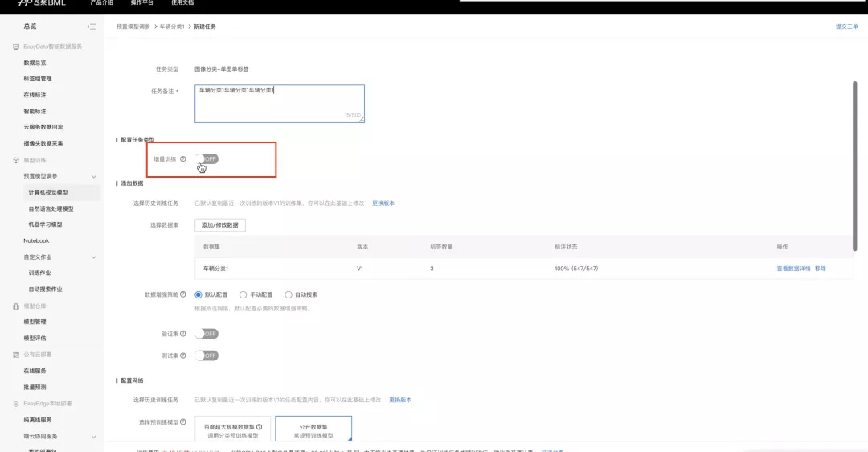This screenshot has width=868, height=452.
Task: Open the help tooltip beside 测试集
Action: pos(182,355)
